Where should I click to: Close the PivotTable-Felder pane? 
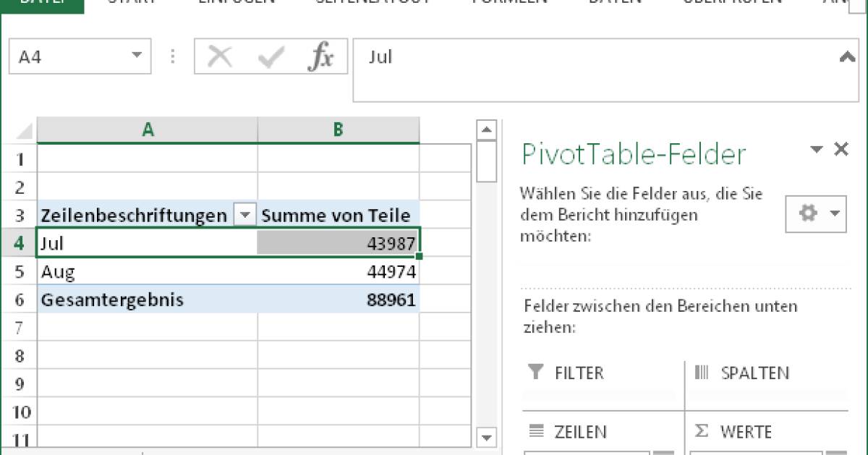pos(841,149)
